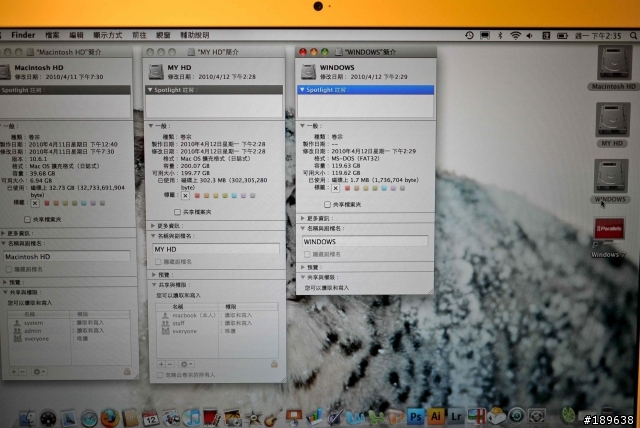This screenshot has width=640, height=428.
Task: Click WINDOWS name text field
Action: (x=365, y=242)
